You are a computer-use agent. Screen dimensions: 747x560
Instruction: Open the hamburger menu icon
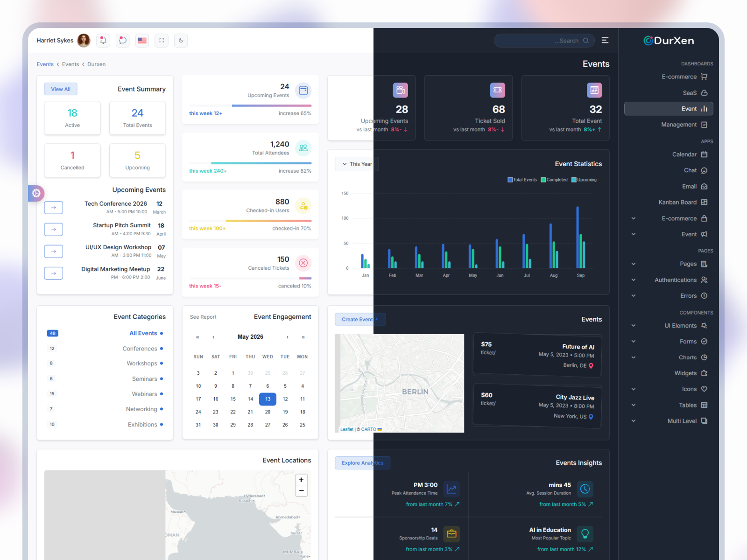[605, 41]
